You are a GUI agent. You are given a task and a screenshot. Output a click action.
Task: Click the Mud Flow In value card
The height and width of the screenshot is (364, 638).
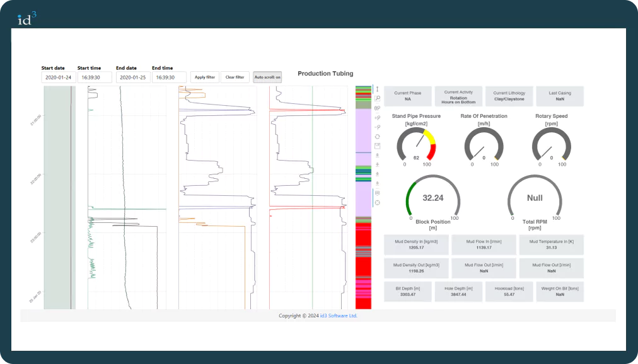[484, 244]
